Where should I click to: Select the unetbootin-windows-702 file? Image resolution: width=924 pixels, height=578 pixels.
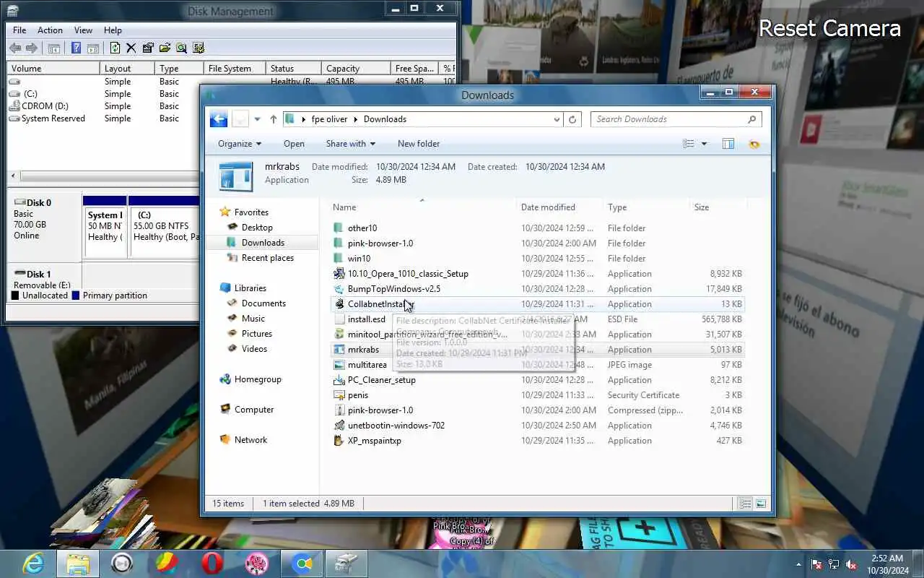click(396, 426)
